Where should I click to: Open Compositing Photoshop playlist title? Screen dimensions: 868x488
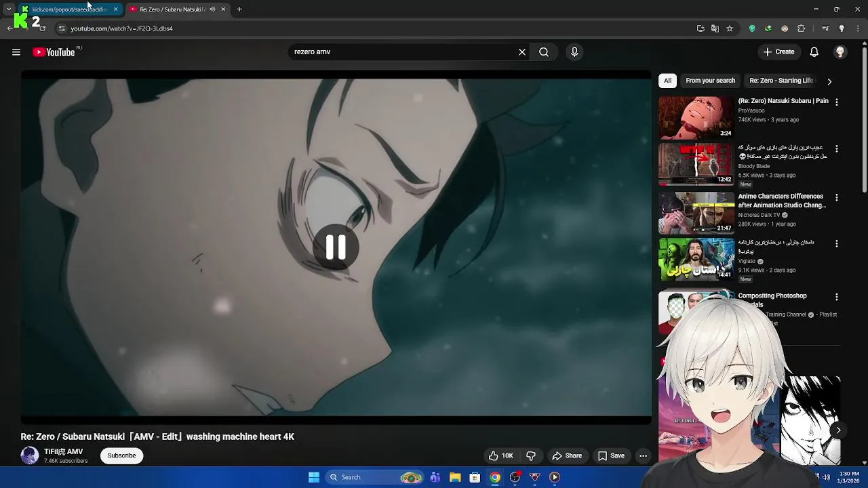[x=772, y=300]
